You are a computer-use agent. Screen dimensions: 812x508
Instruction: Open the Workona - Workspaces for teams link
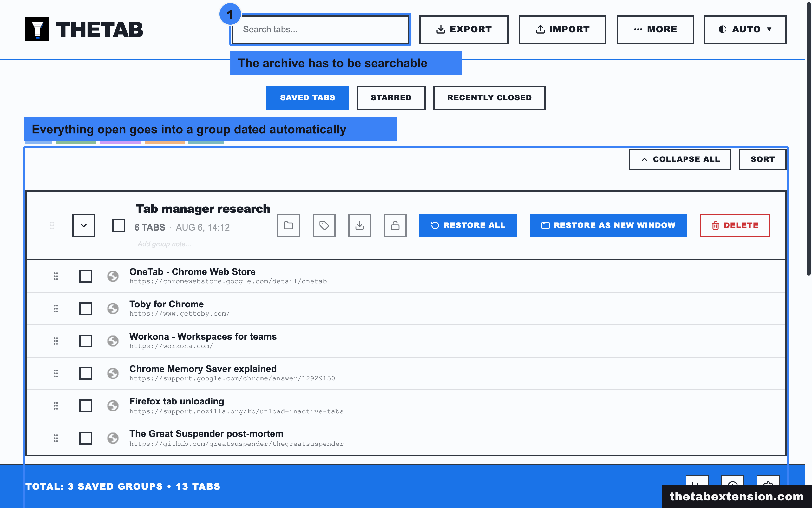coord(203,336)
